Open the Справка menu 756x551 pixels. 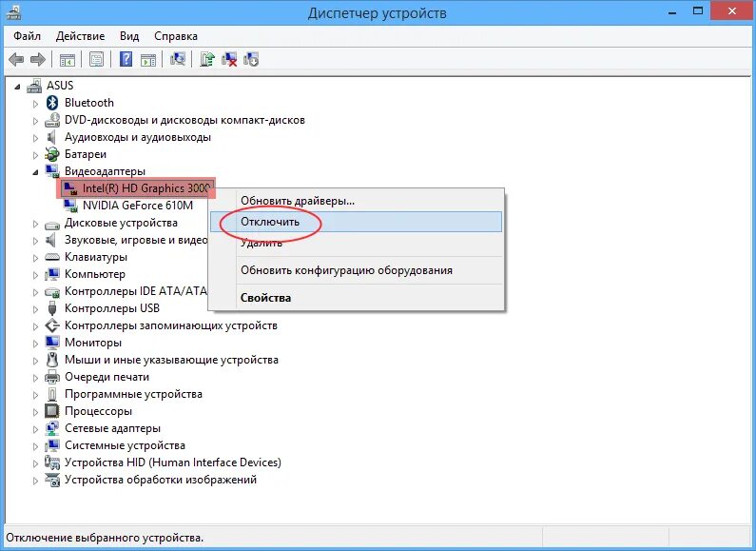point(176,36)
